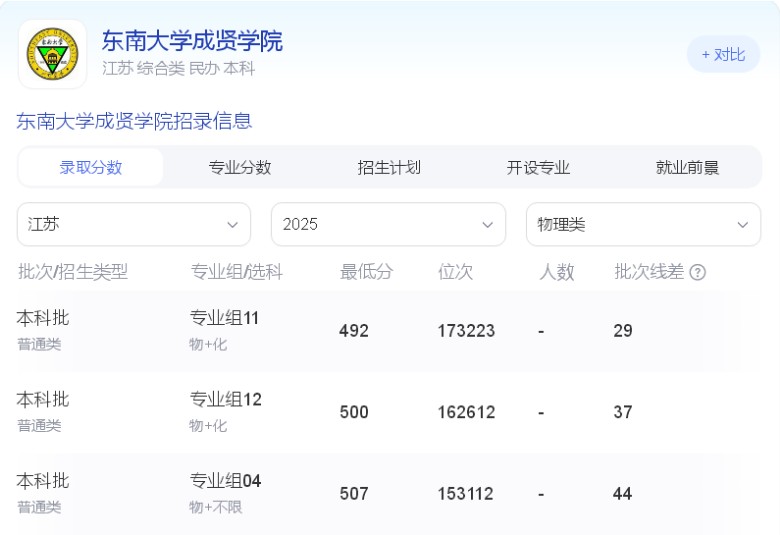The image size is (780, 535).
Task: Click the 位次 column header
Action: 455,272
